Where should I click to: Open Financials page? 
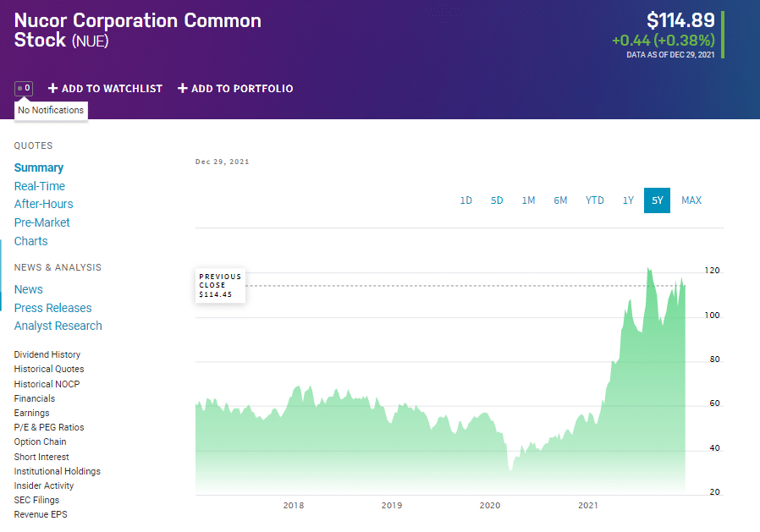tap(35, 398)
